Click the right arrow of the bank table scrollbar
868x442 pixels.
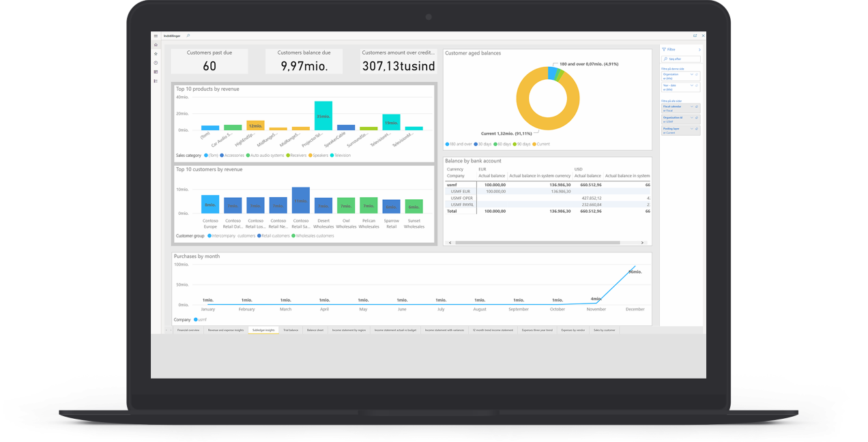tap(641, 242)
